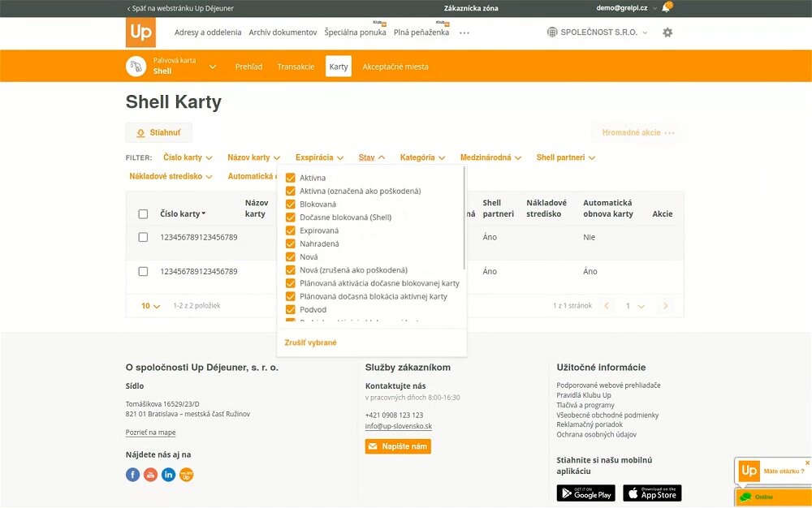
Task: Open the page number selector
Action: (x=634, y=306)
